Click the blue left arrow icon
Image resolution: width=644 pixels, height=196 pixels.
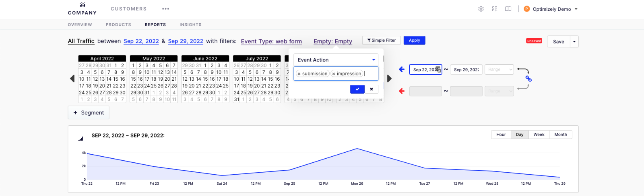tap(402, 69)
